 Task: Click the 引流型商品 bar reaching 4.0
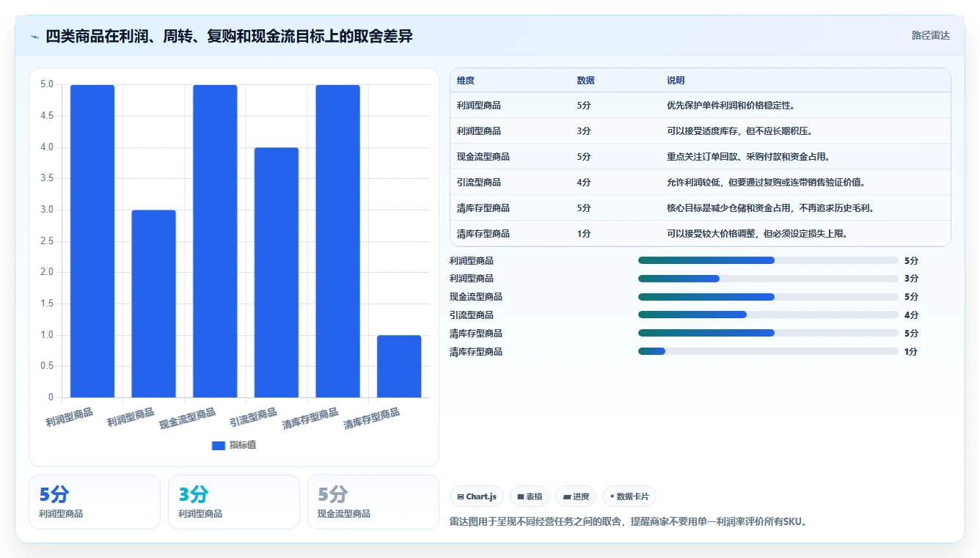tap(277, 273)
